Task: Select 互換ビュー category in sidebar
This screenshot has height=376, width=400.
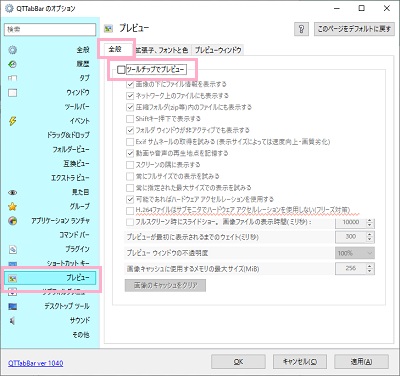Action: [x=50, y=164]
